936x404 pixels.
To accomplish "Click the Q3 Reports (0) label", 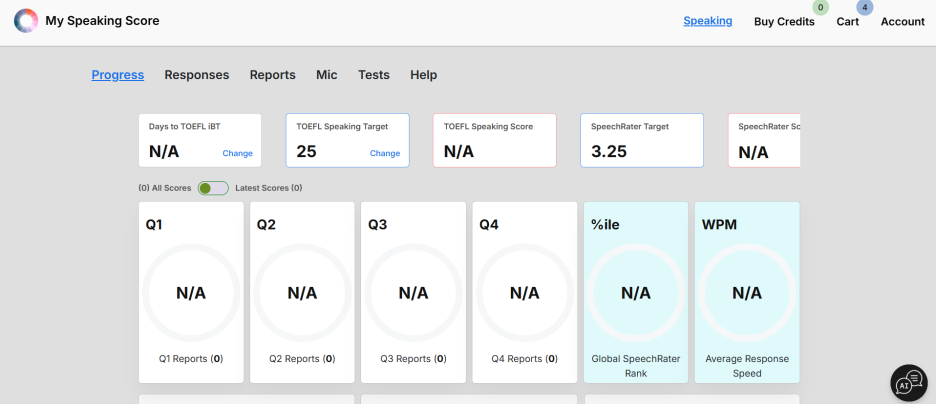I will (x=413, y=359).
